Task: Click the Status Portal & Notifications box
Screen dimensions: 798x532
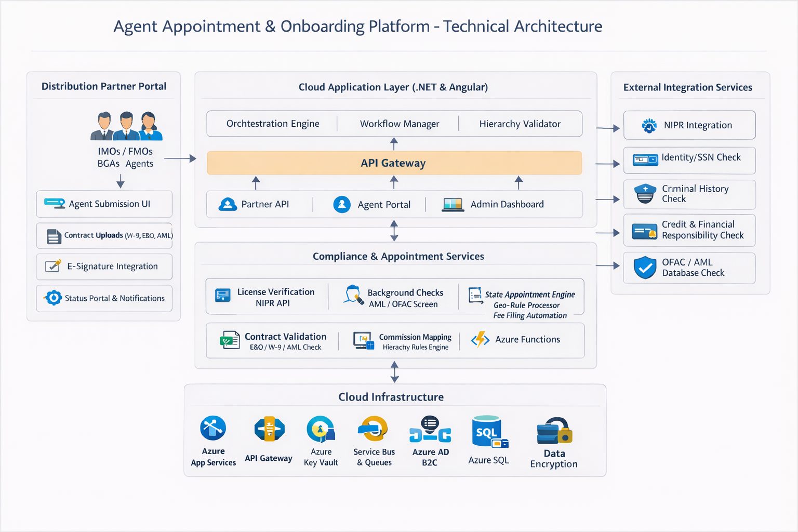Action: point(104,298)
